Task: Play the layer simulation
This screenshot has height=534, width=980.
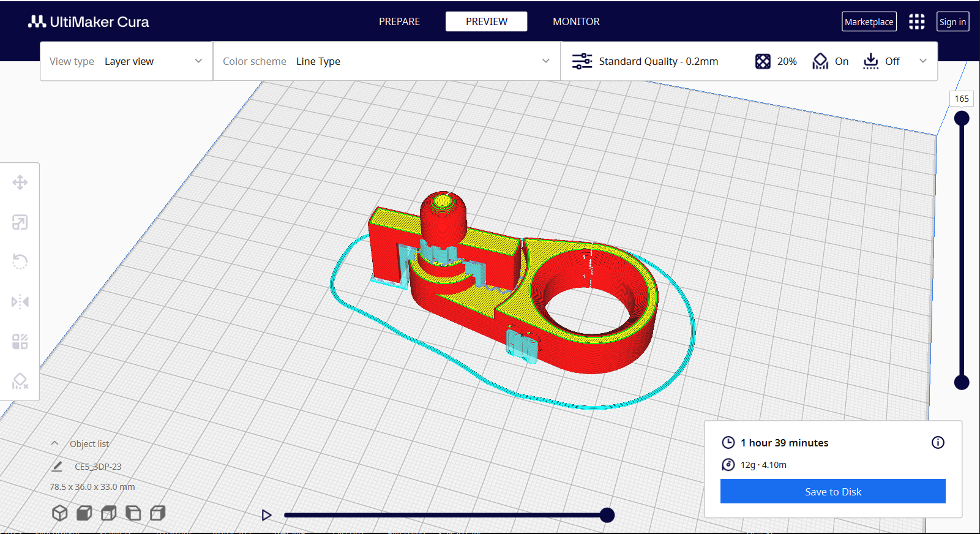Action: click(x=266, y=515)
